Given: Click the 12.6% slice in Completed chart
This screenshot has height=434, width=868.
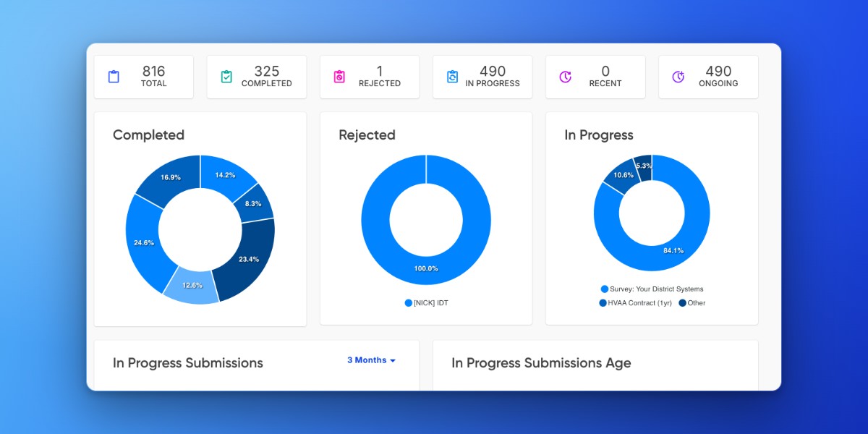Looking at the screenshot, I should 192,286.
